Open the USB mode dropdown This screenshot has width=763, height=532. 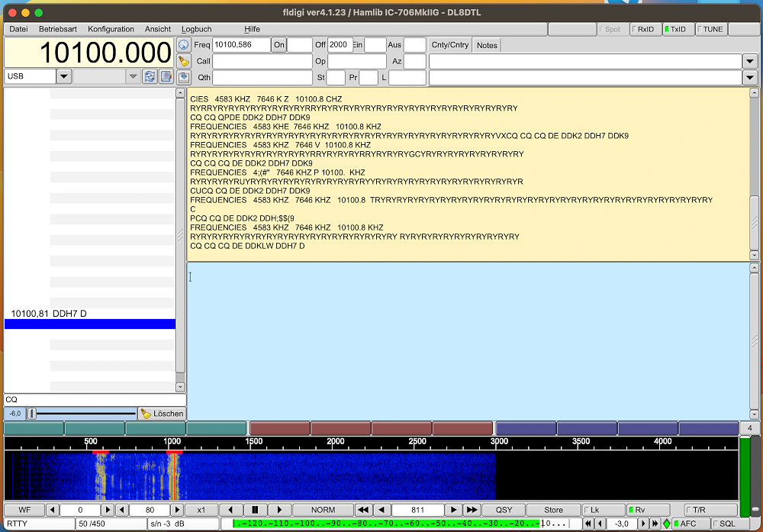pos(64,76)
